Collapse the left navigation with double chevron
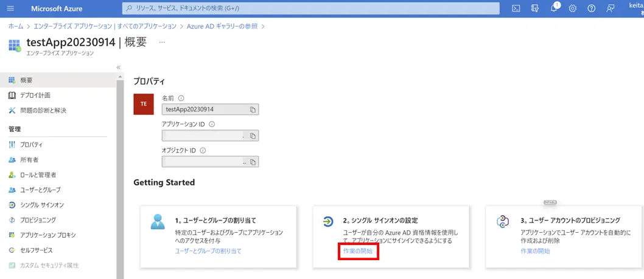This screenshot has width=644, height=279. click(x=118, y=67)
